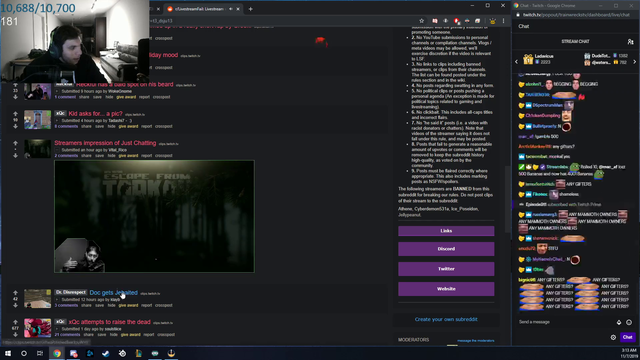Report the 'xQc attempts to raise the dead' post
Screen dimensions: 640x360
(x=149, y=335)
